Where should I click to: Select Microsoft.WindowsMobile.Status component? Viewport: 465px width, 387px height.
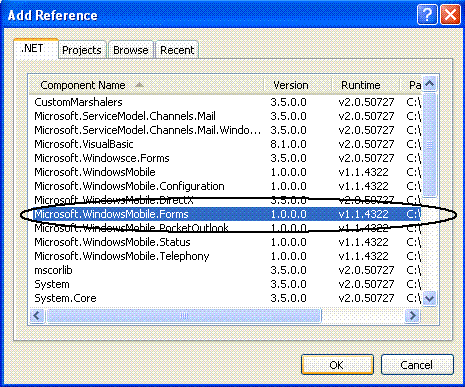point(225,242)
